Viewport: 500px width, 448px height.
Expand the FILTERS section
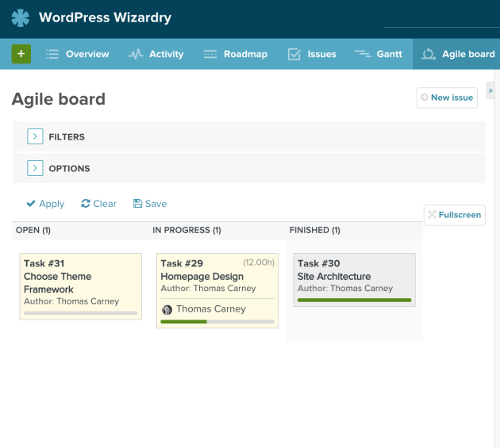[x=35, y=136]
